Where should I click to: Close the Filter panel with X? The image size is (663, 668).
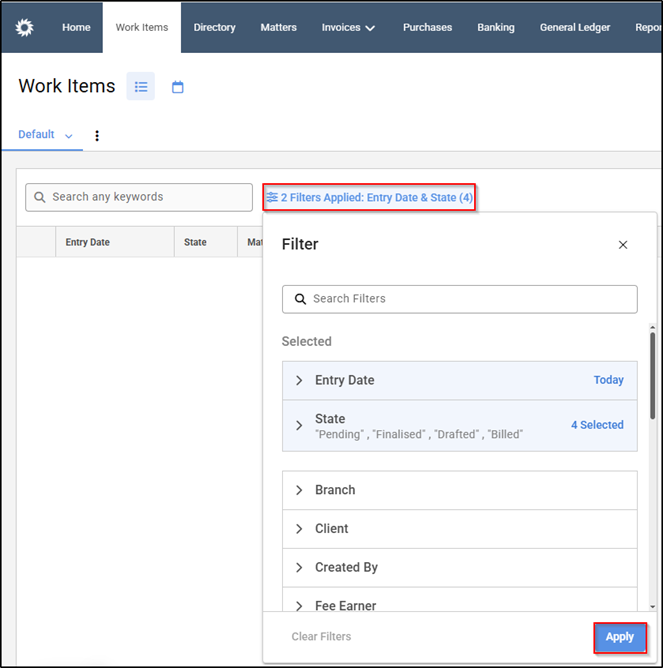click(x=623, y=245)
